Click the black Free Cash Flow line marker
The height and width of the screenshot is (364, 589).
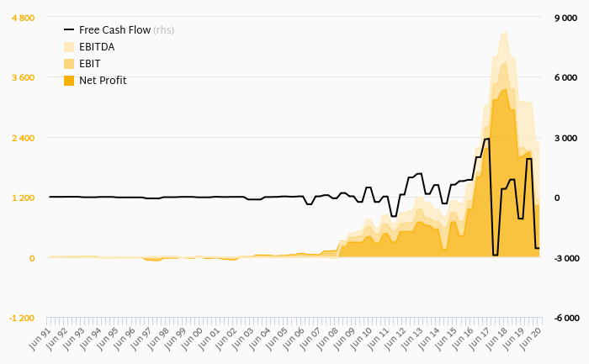point(69,29)
